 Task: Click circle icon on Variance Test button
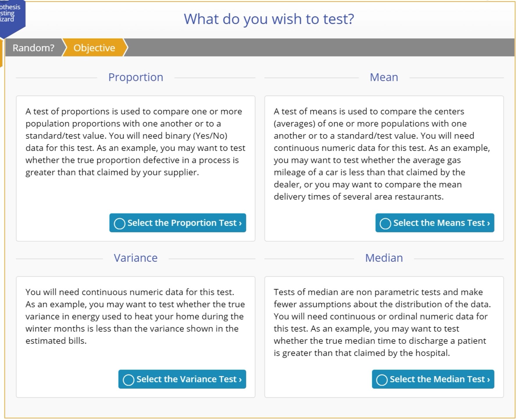tap(129, 380)
